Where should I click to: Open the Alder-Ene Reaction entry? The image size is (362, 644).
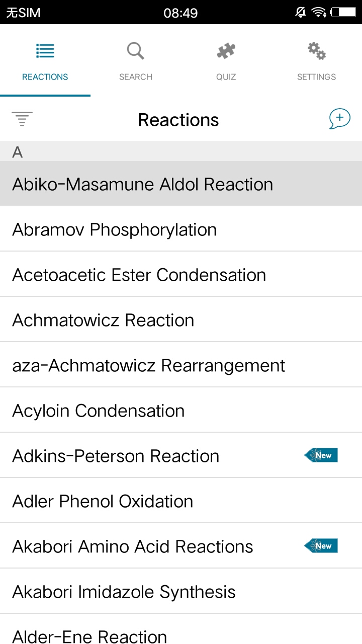89,636
